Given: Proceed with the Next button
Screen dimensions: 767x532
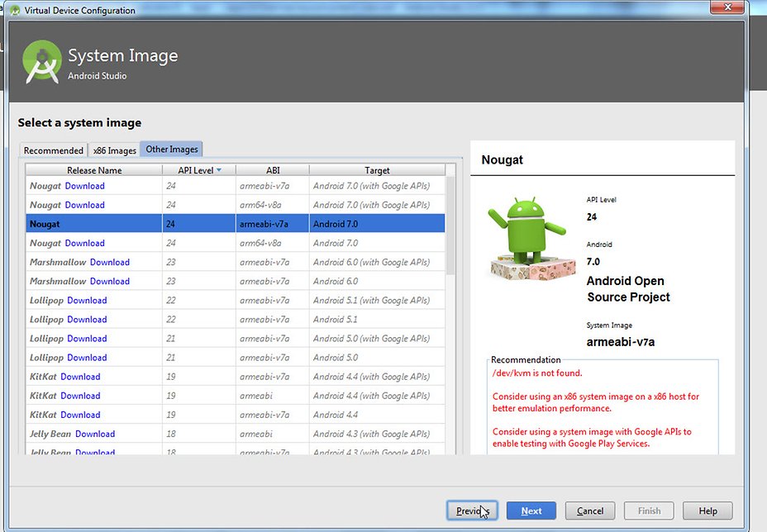Looking at the screenshot, I should [531, 511].
